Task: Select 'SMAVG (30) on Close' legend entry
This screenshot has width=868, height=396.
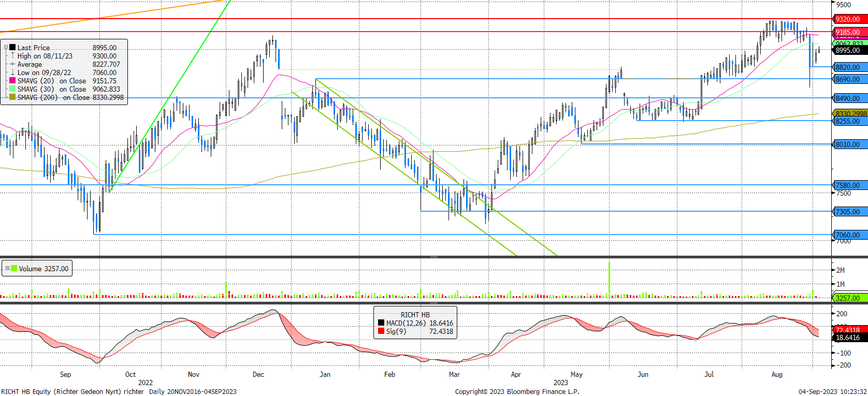Action: pyautogui.click(x=52, y=89)
